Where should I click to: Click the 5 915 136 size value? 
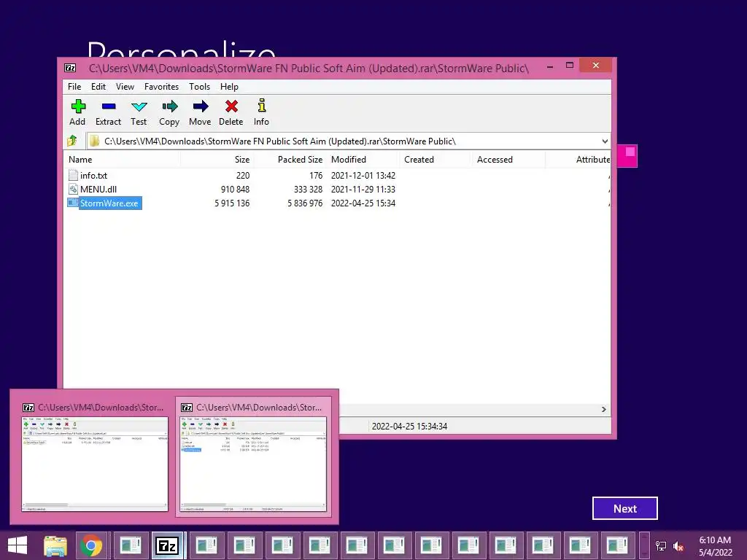point(232,203)
